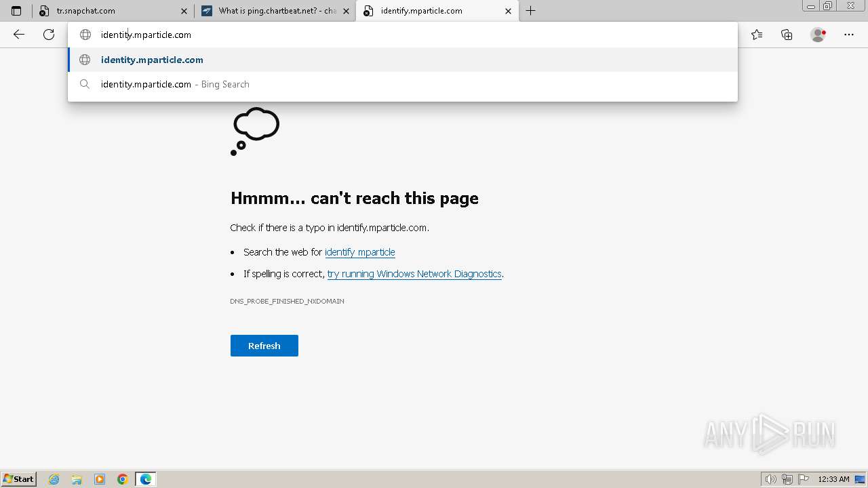The image size is (868, 488).
Task: Open File Explorer from the taskbar
Action: coord(77,479)
